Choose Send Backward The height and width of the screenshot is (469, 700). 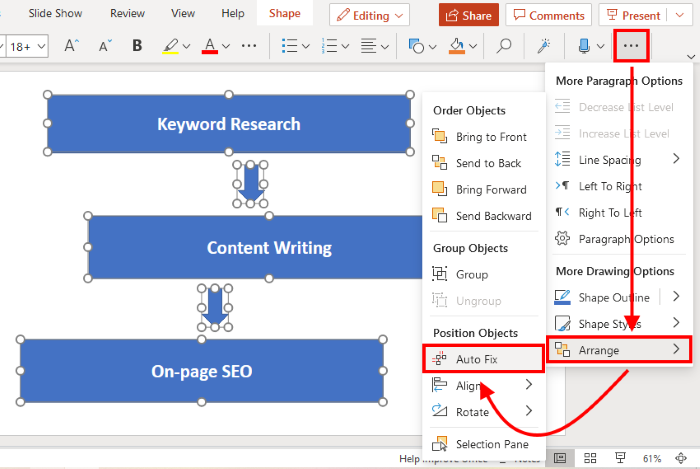(483, 216)
